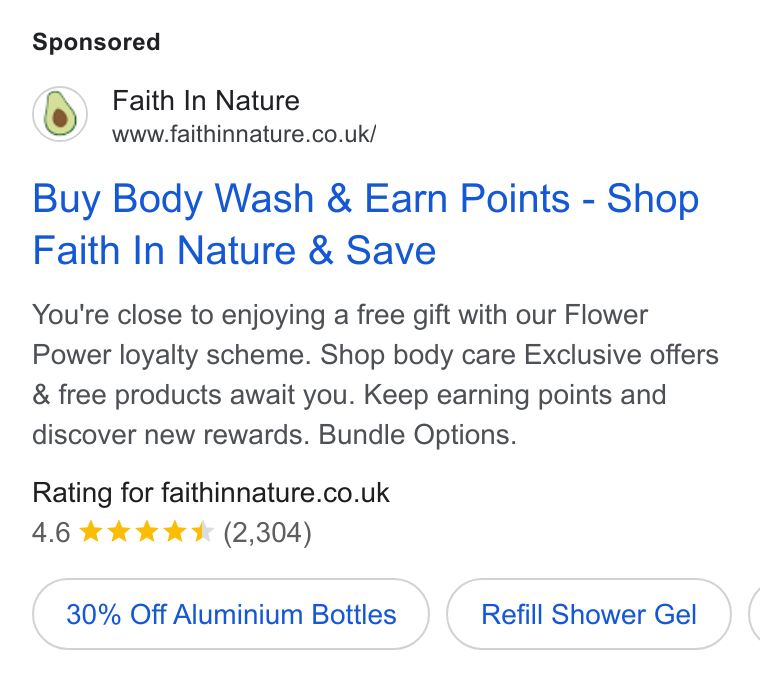
Task: Click the first gold rating star
Action: point(90,532)
